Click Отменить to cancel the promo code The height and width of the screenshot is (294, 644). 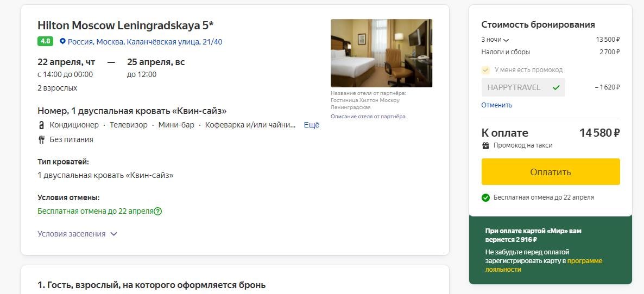[x=496, y=105]
